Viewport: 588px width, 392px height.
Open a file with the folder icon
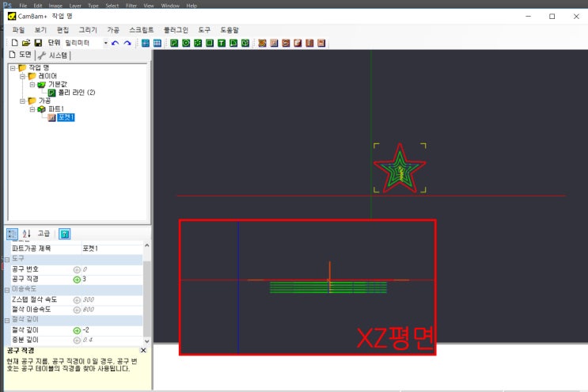(26, 43)
